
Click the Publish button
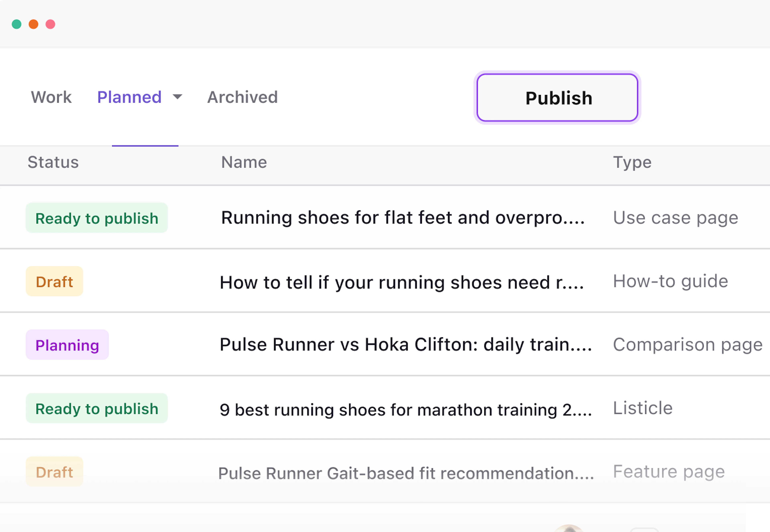[557, 98]
